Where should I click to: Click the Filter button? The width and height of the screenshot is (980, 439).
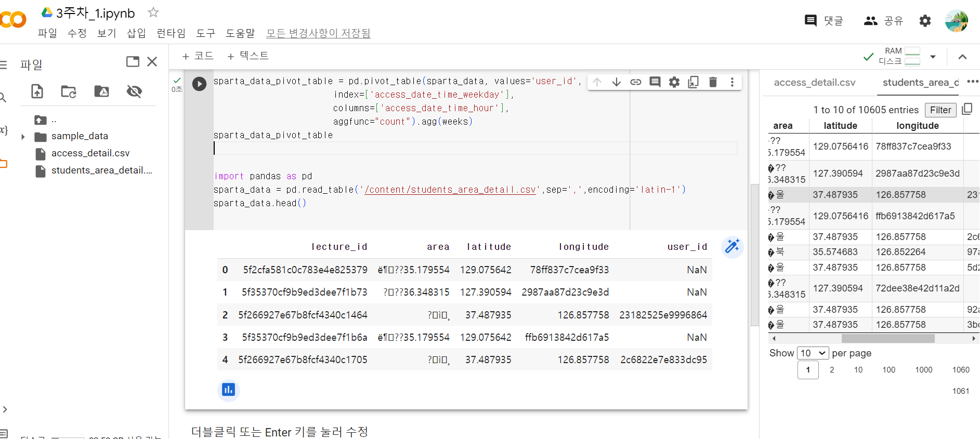click(940, 110)
